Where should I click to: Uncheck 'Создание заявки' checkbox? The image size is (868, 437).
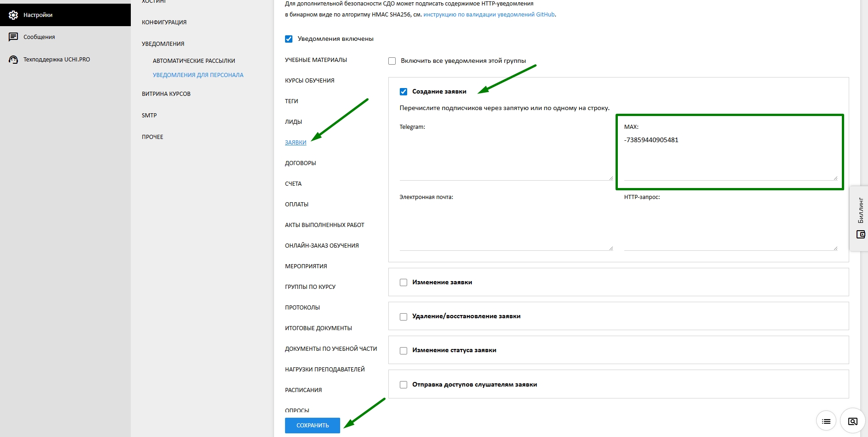[x=403, y=92]
